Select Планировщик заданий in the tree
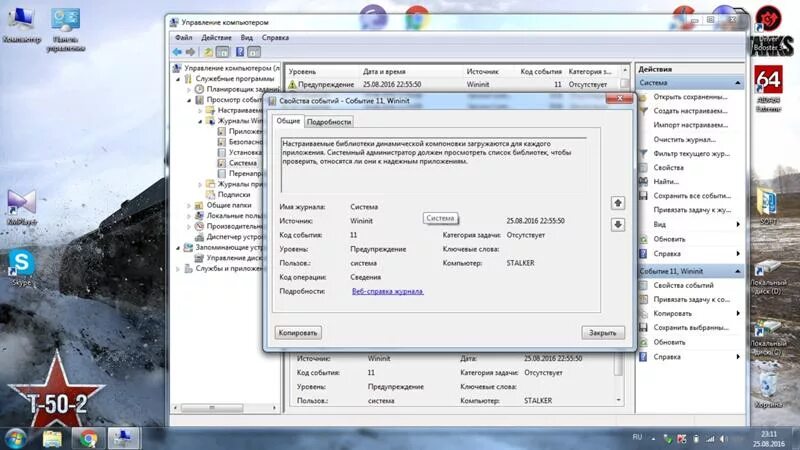The width and height of the screenshot is (800, 450). pyautogui.click(x=243, y=89)
